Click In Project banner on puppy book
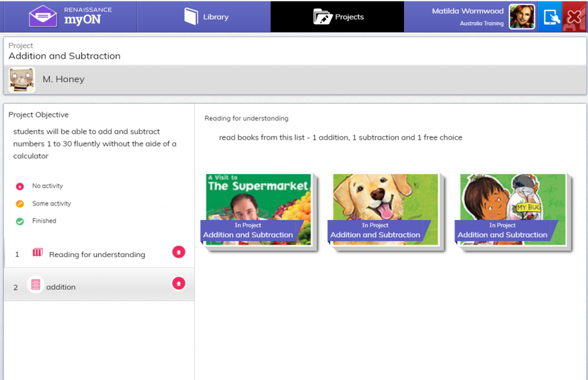The image size is (588, 380). coord(379,231)
